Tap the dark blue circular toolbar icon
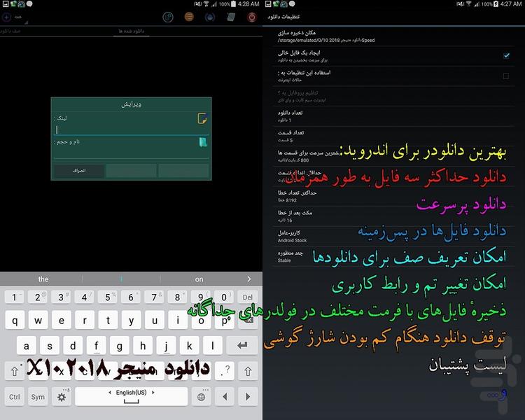Image resolution: width=525 pixels, height=420 pixels. tap(210, 17)
